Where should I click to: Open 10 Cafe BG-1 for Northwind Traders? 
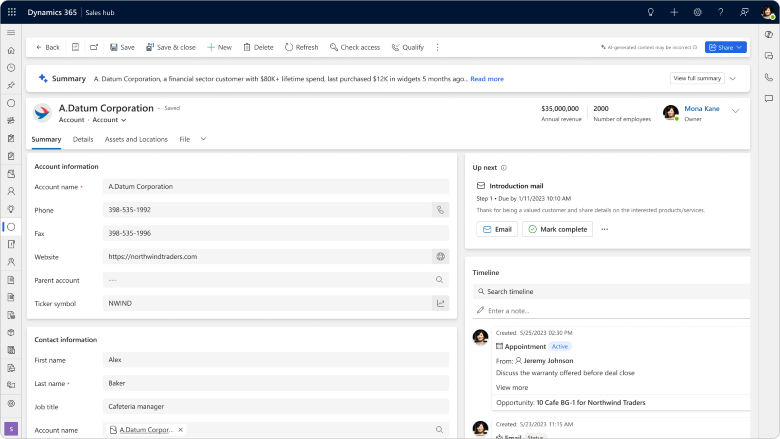(590, 403)
